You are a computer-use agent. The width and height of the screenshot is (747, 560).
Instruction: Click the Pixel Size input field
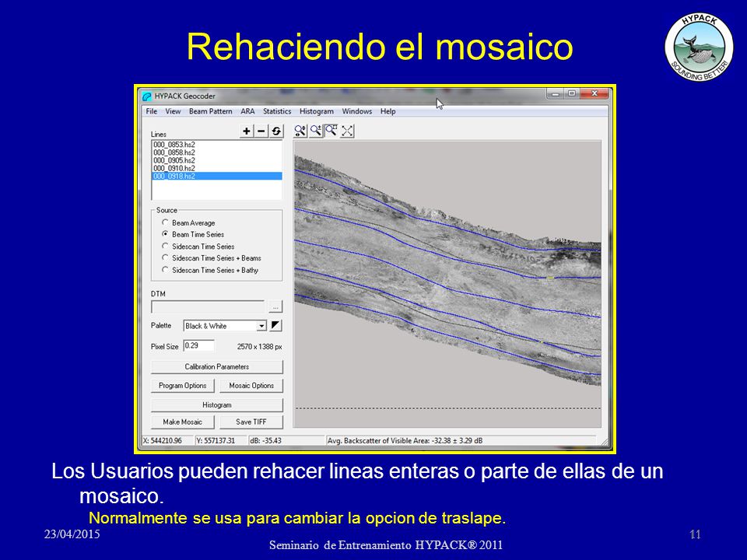[198, 346]
